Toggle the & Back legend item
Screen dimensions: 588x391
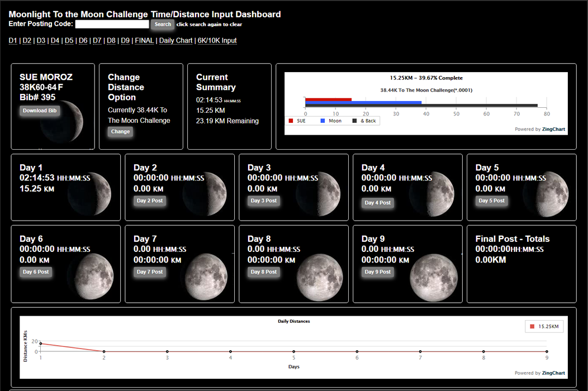pos(364,121)
